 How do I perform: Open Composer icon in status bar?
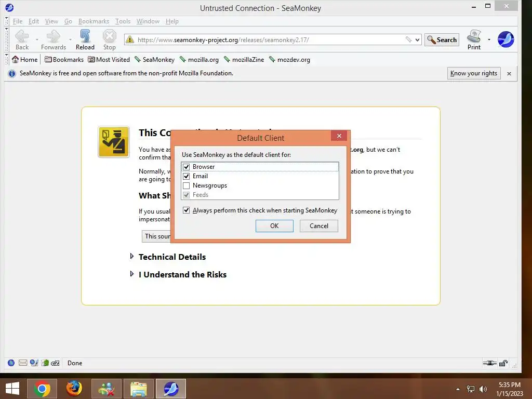point(34,363)
